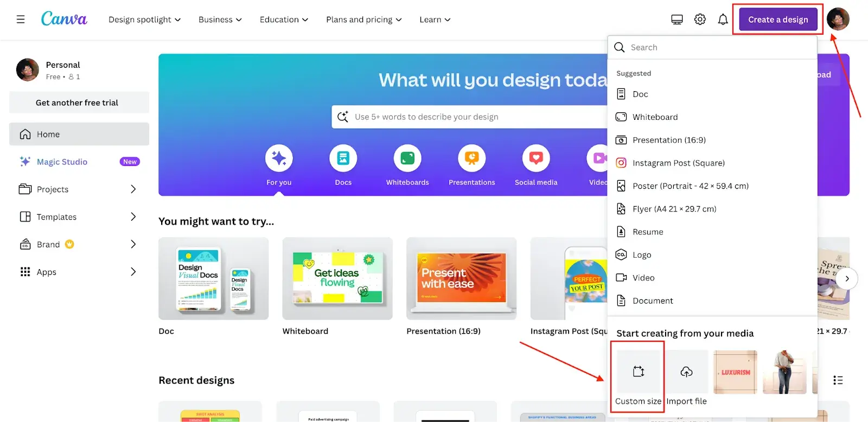This screenshot has height=422, width=868.
Task: Expand the Education menu
Action: click(x=284, y=20)
